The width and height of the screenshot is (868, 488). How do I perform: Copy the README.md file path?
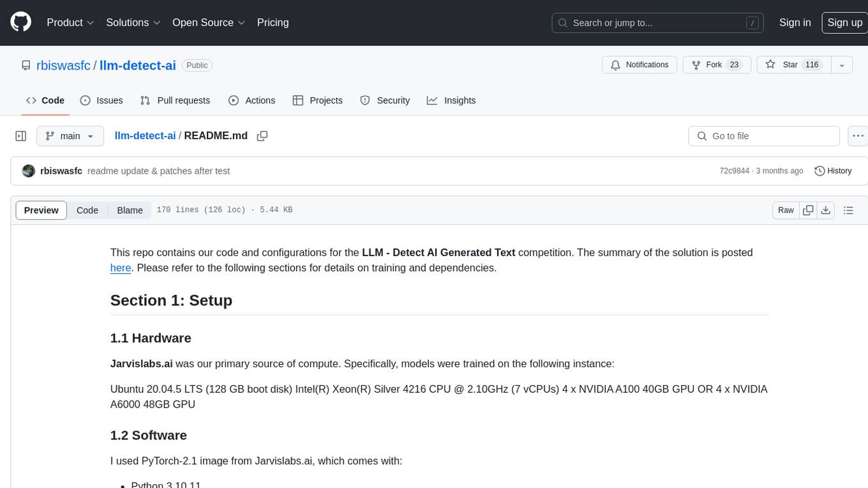262,136
